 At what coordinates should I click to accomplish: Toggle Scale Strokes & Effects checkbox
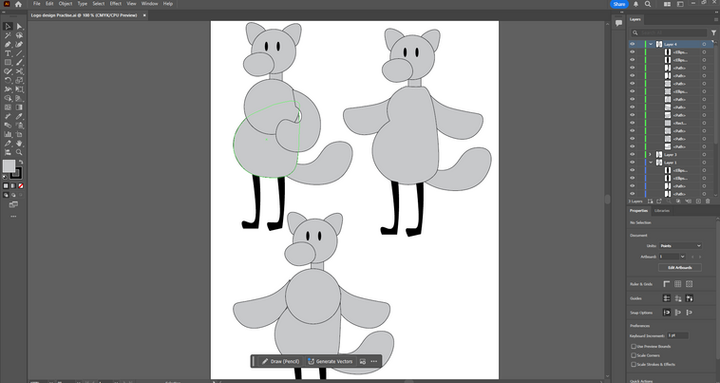tap(634, 365)
